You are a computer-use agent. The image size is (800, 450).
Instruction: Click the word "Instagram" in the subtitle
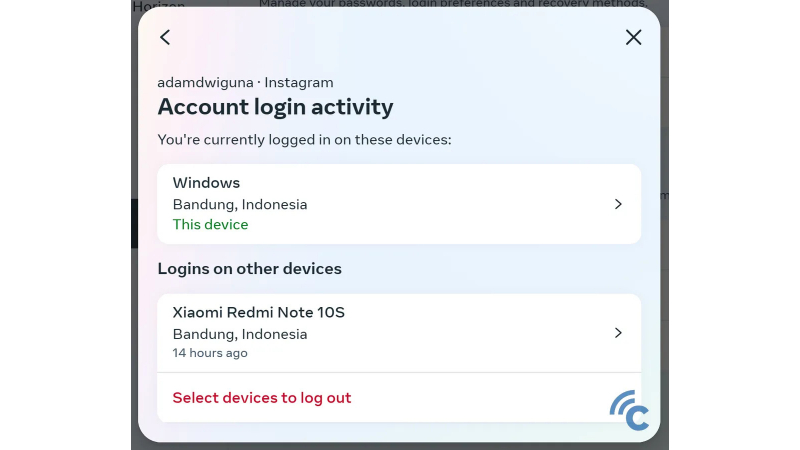coord(299,82)
